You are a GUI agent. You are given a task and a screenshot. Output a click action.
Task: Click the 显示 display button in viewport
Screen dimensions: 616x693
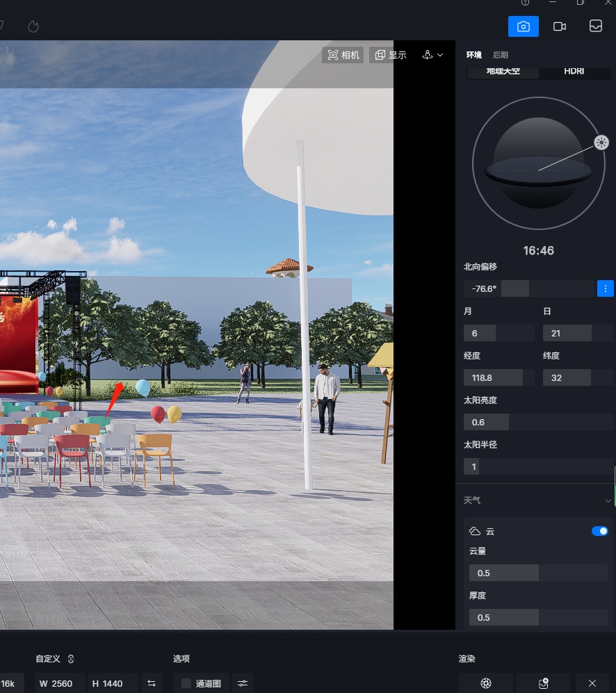391,55
